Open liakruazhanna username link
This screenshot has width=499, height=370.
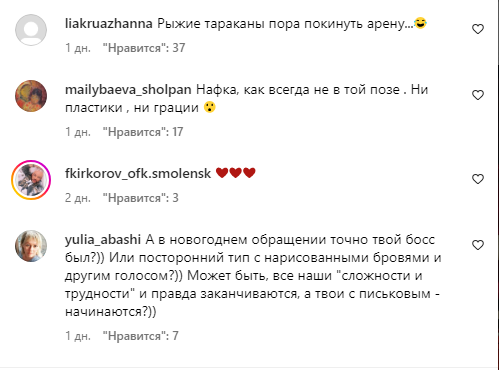[x=109, y=24]
